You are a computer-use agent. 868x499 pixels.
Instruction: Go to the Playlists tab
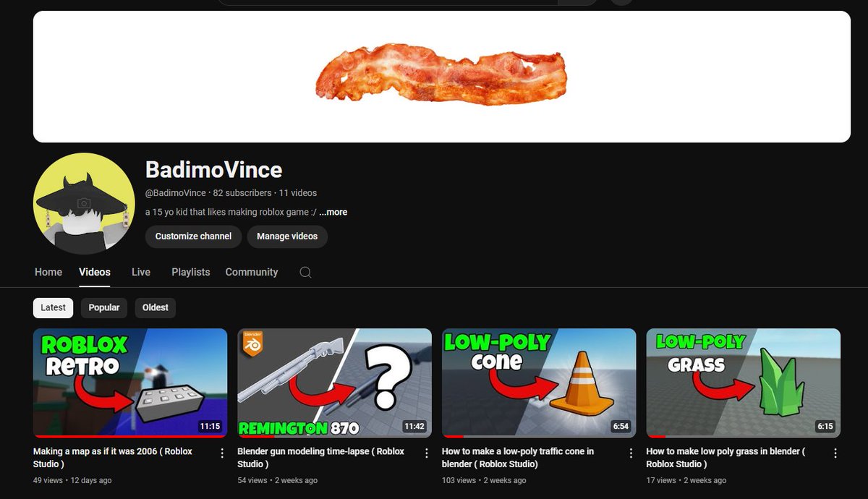191,272
